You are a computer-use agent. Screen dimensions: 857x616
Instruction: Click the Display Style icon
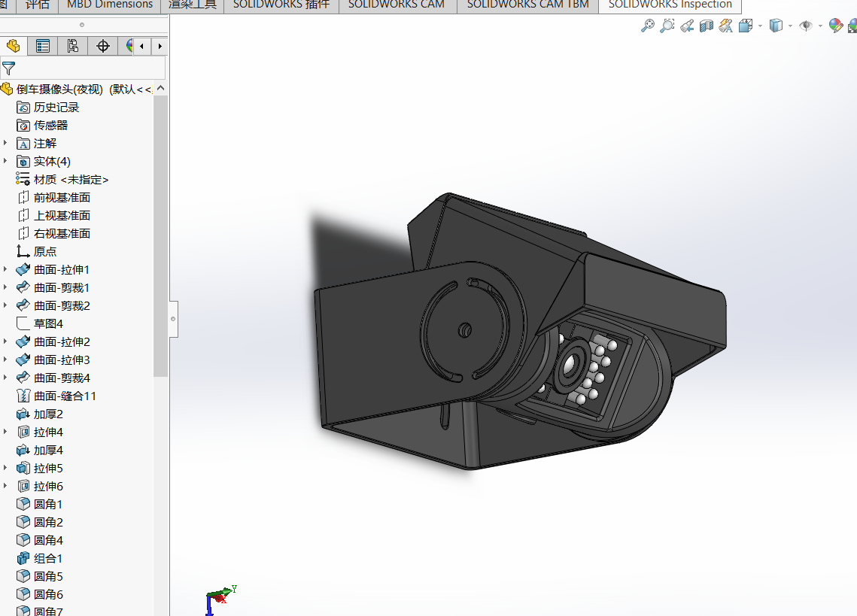click(x=776, y=26)
